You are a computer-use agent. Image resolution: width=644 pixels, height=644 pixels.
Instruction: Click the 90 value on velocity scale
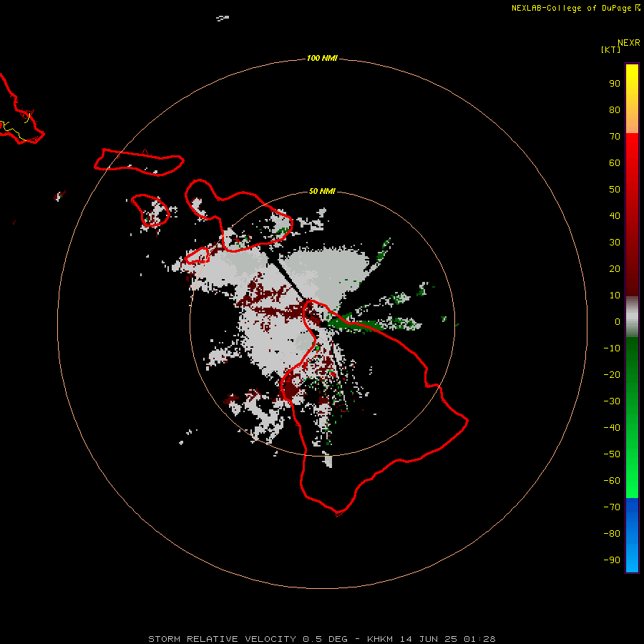point(615,84)
